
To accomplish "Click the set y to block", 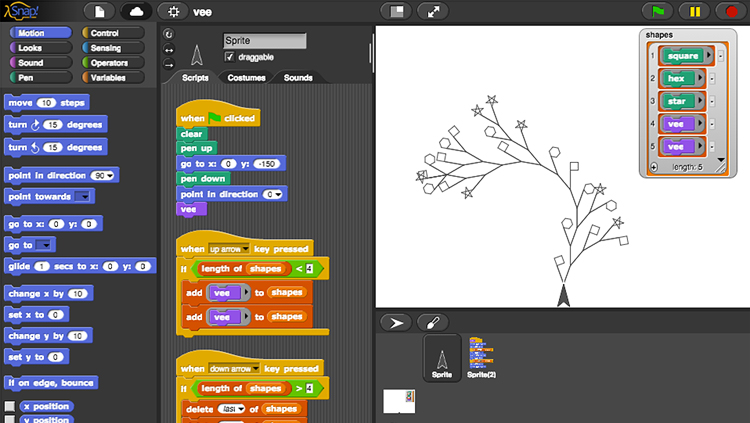I will click(x=36, y=357).
